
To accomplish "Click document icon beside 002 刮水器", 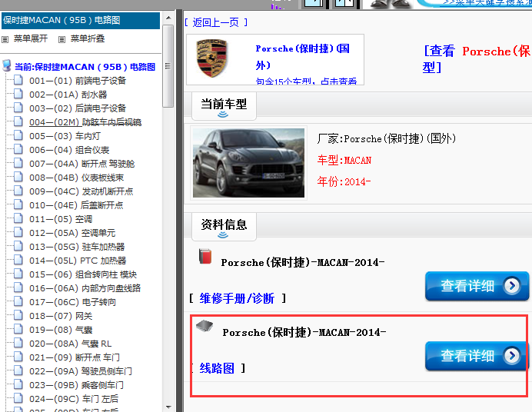I will point(18,94).
